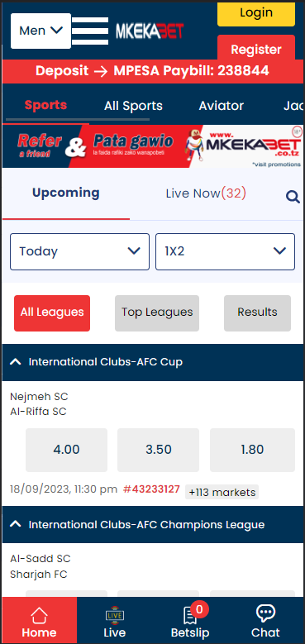Select the Aviator tab
Image resolution: width=305 pixels, height=644 pixels.
point(222,106)
